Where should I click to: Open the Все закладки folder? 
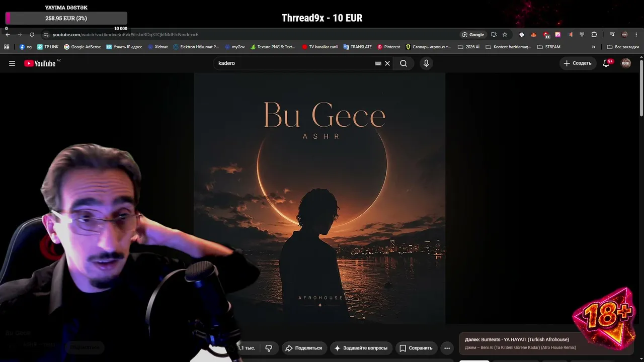coord(623,47)
